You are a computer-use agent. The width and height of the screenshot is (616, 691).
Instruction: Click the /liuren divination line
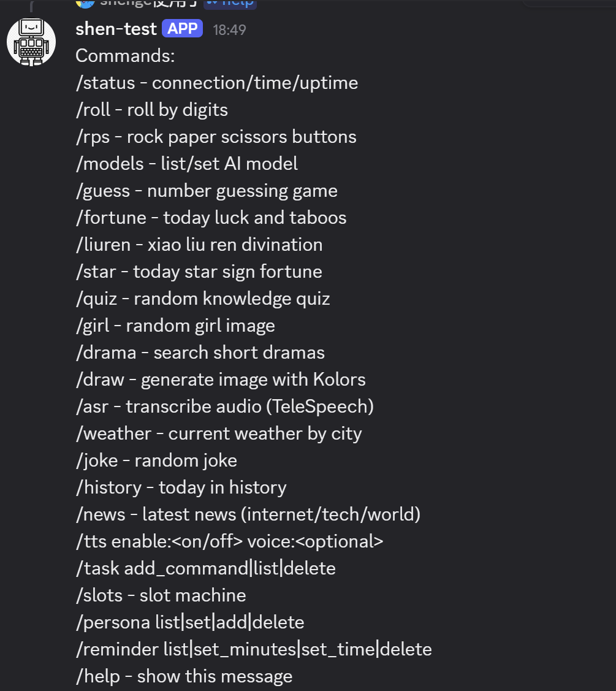[199, 245]
